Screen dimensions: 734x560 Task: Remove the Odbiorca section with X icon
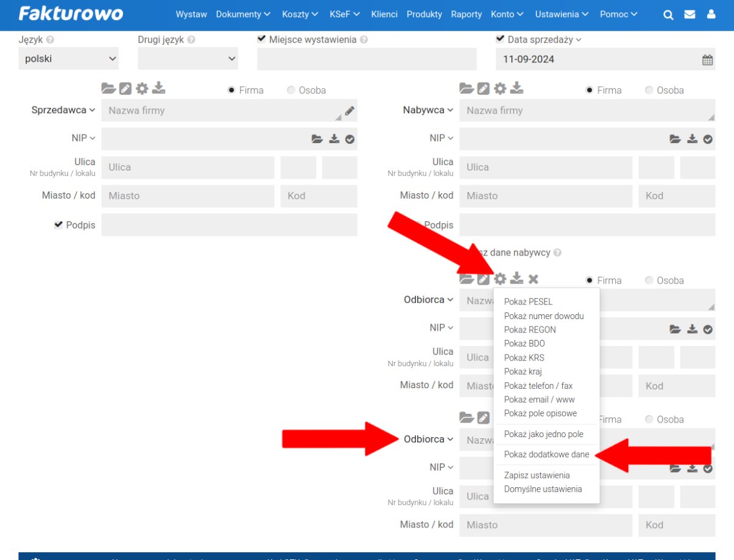533,279
